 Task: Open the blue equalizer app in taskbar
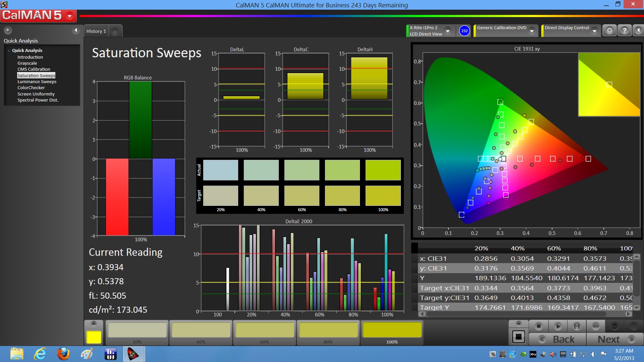click(110, 354)
